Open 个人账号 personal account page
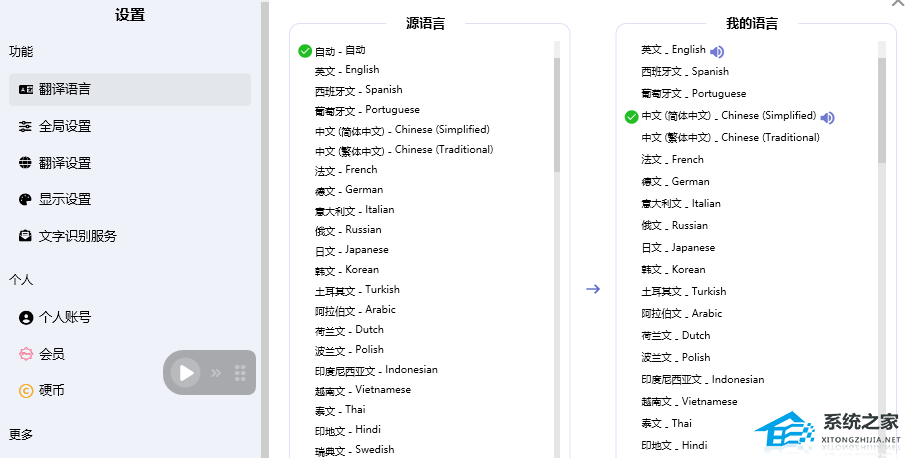 65,317
